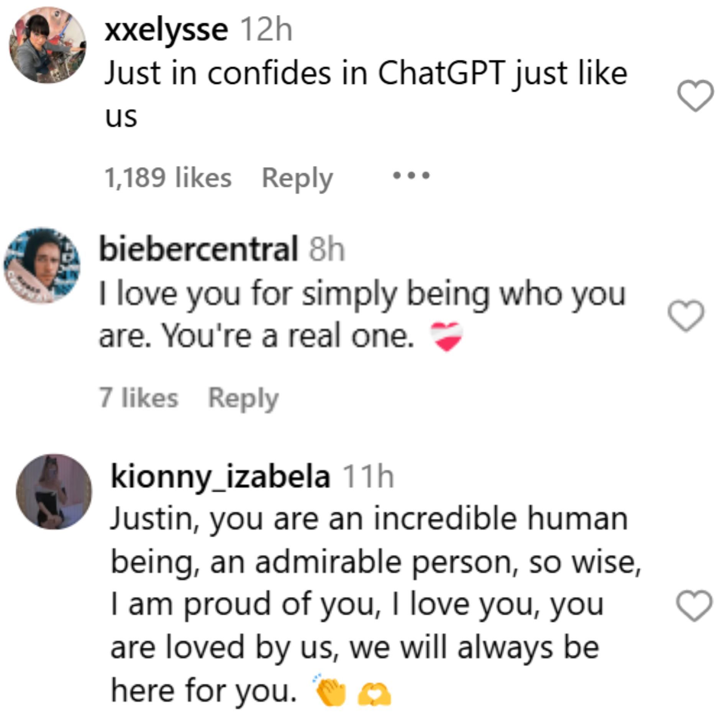The width and height of the screenshot is (728, 728).
Task: Open the kionny_izabela username link
Action: point(220,477)
